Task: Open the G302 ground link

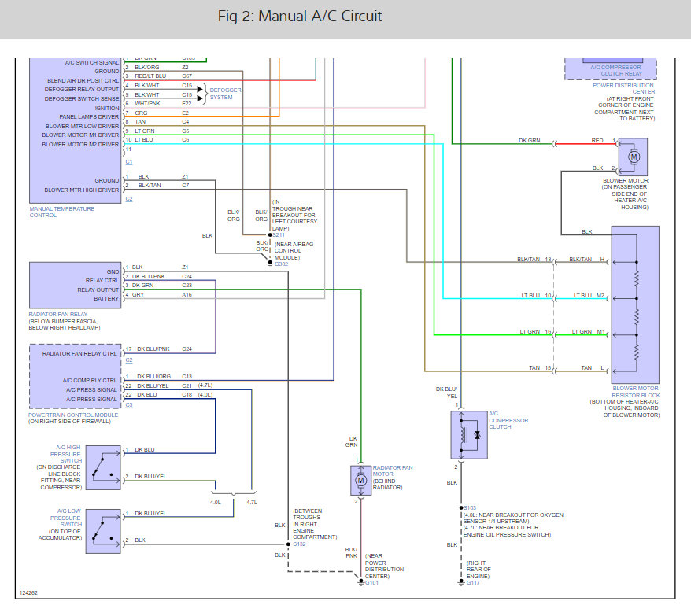Action: click(x=281, y=264)
